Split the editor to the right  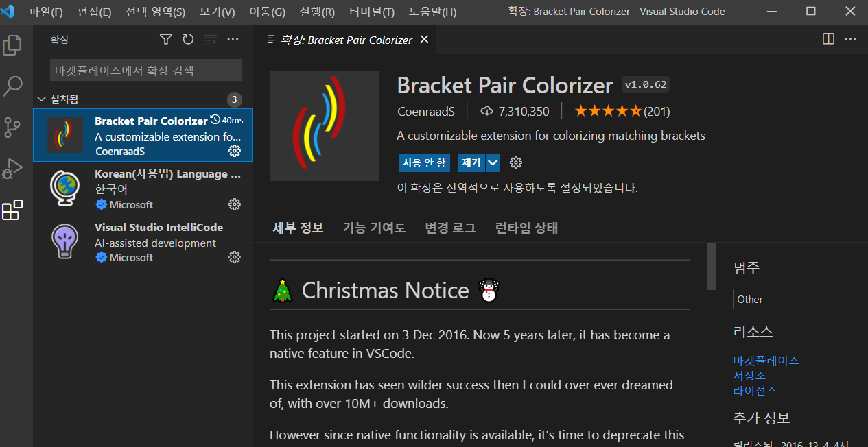pyautogui.click(x=828, y=39)
